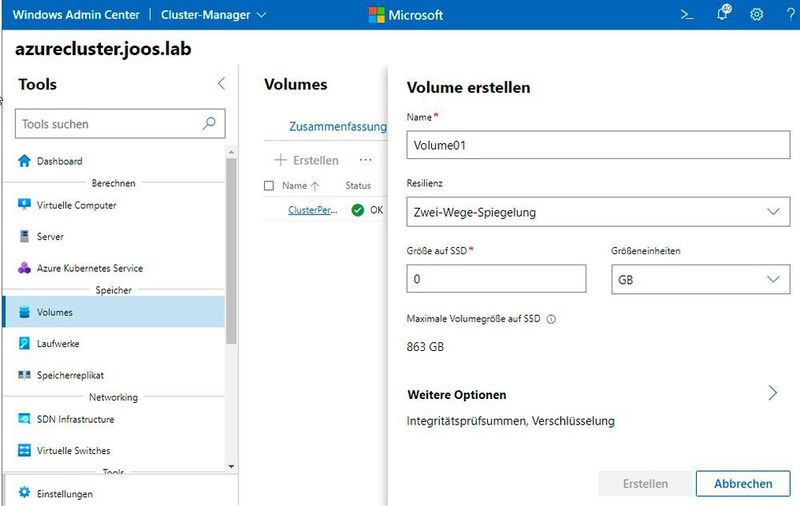Screen dimensions: 800x506
Task: Click the Abbrechen button
Action: point(743,484)
